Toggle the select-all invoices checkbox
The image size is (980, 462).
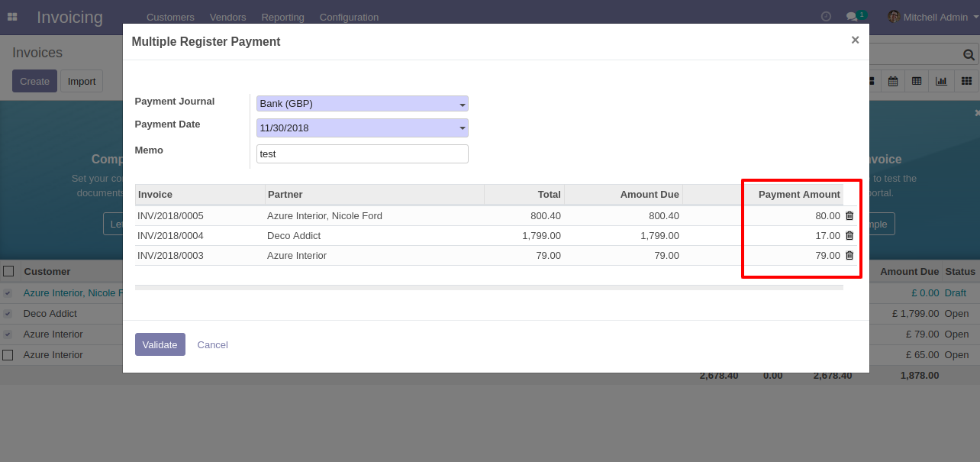tap(8, 271)
